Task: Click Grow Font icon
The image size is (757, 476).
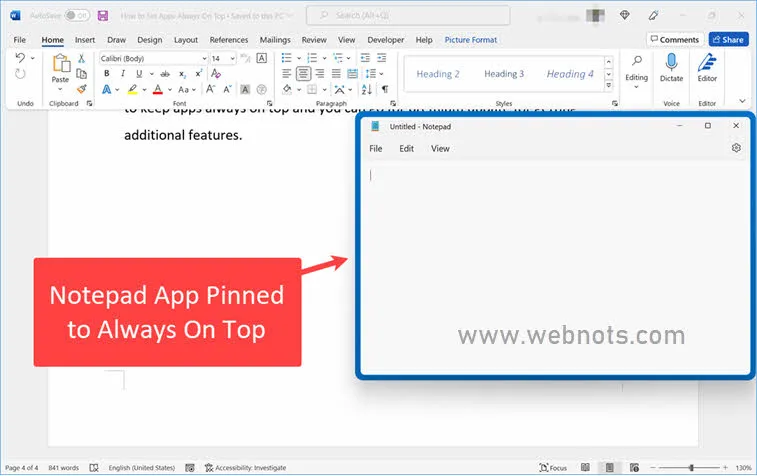Action: click(x=210, y=89)
